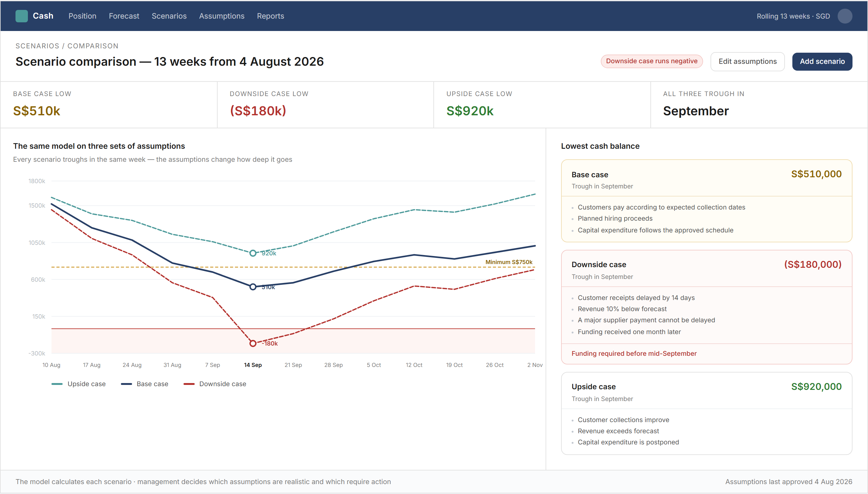Click the 920k upside trough marker
This screenshot has width=868, height=494.
(253, 253)
